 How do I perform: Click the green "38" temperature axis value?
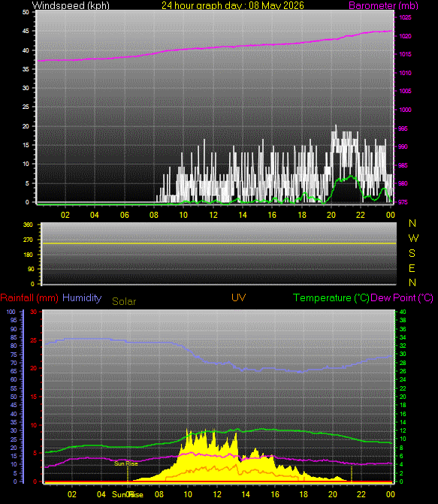tap(403, 320)
